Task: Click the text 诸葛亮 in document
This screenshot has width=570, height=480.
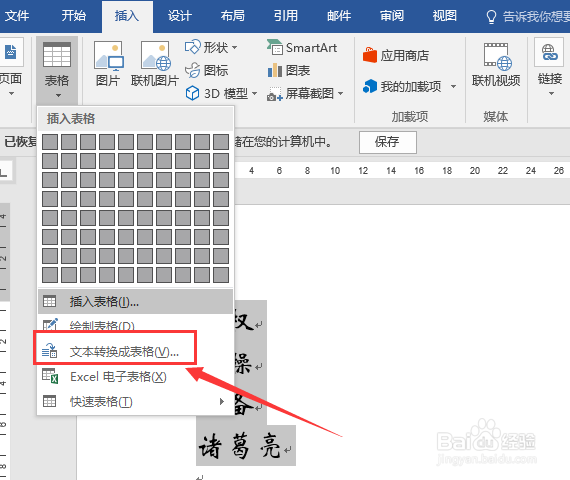Action: [x=240, y=445]
